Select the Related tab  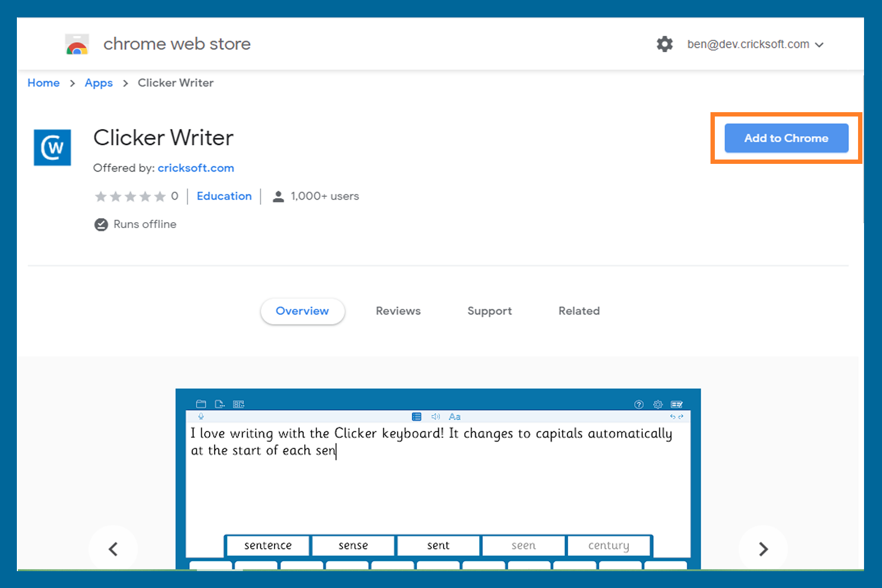point(579,311)
